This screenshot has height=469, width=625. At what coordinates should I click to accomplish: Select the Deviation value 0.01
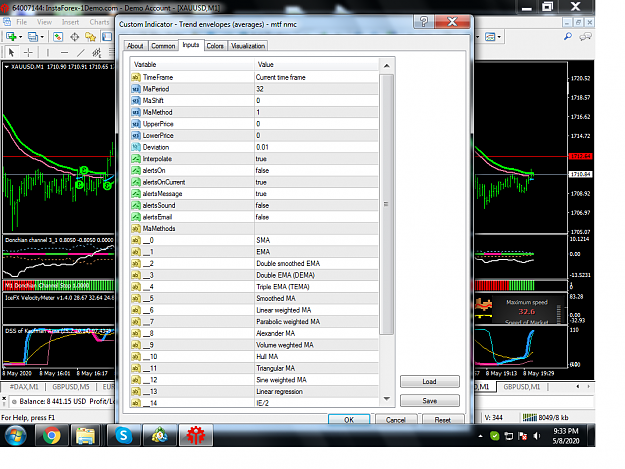(x=316, y=147)
